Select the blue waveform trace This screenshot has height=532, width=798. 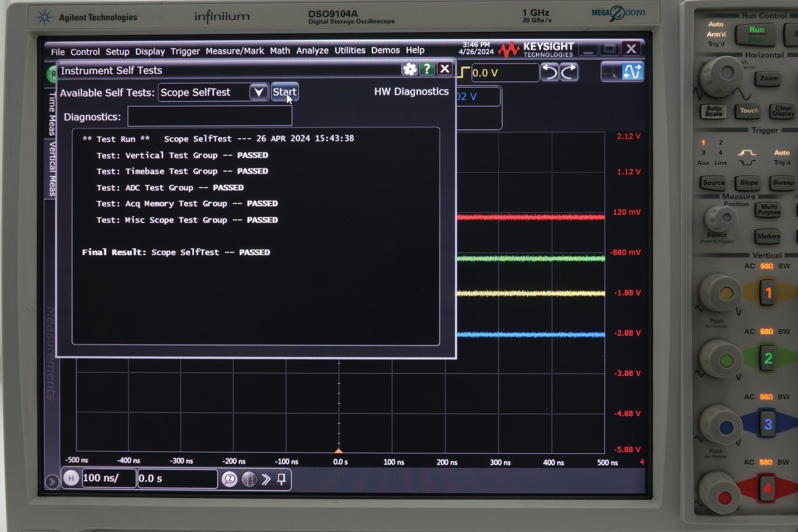[x=530, y=335]
